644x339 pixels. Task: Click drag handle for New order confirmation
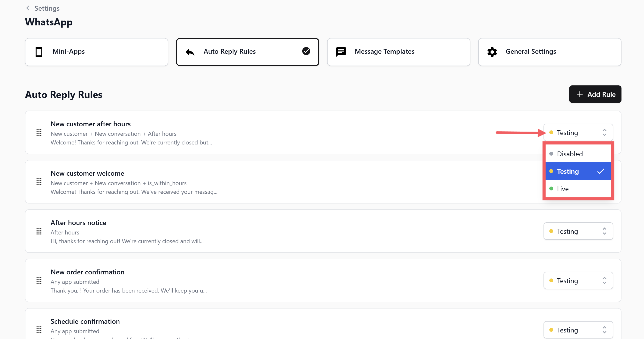39,280
